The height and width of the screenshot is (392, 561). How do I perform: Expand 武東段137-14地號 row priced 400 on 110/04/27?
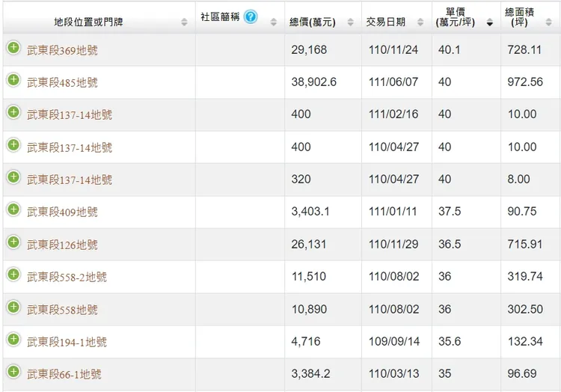[x=13, y=145]
